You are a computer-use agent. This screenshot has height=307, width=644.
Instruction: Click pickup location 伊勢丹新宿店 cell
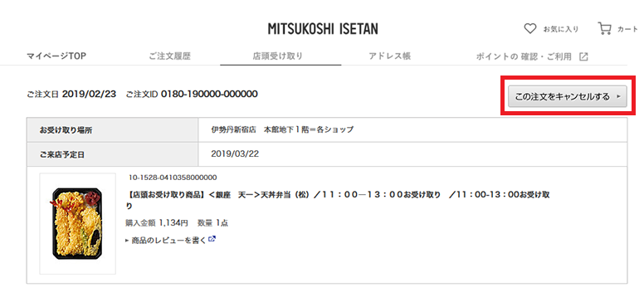pos(412,130)
